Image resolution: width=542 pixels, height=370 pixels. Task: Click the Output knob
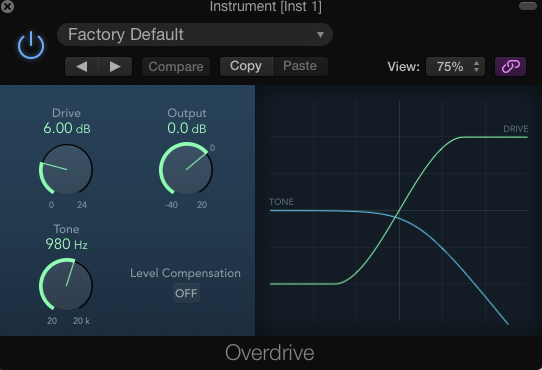click(x=186, y=169)
